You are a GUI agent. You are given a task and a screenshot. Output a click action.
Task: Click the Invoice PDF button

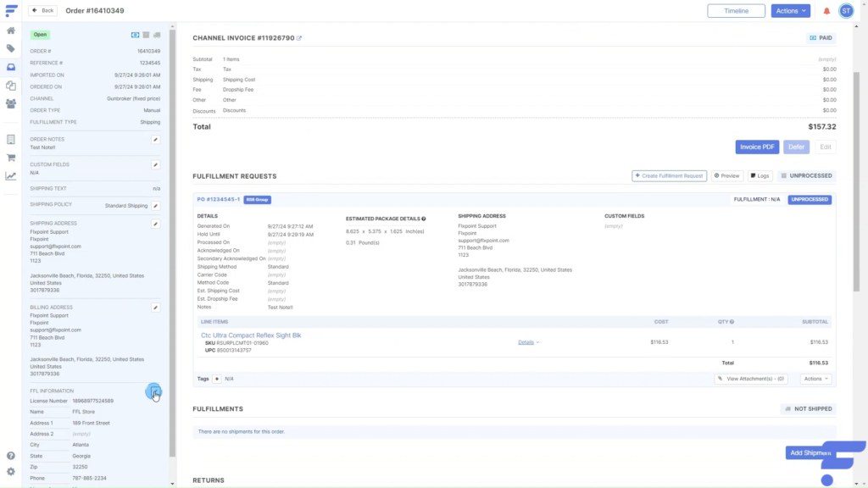757,147
